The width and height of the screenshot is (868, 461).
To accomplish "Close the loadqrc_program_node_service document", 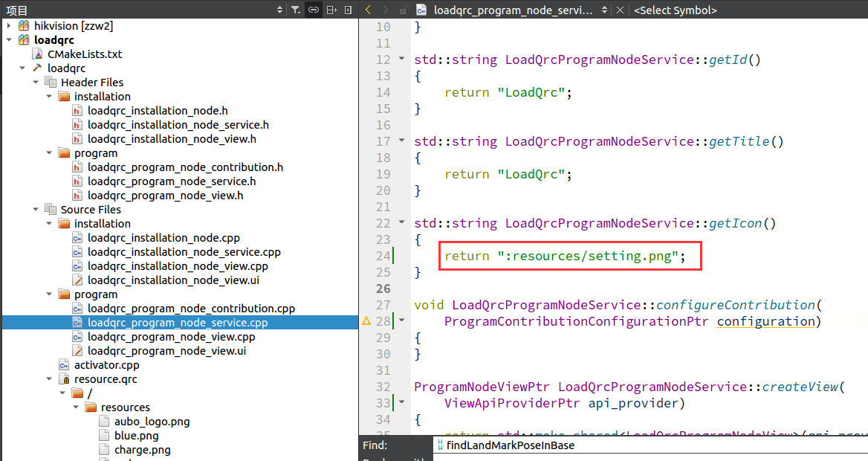I will (x=620, y=10).
